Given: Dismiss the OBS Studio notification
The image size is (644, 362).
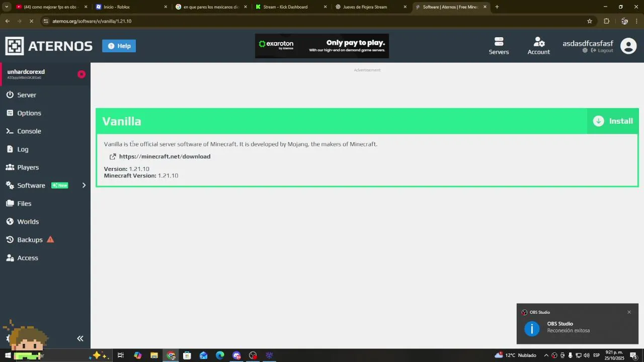Looking at the screenshot, I should click(x=629, y=312).
